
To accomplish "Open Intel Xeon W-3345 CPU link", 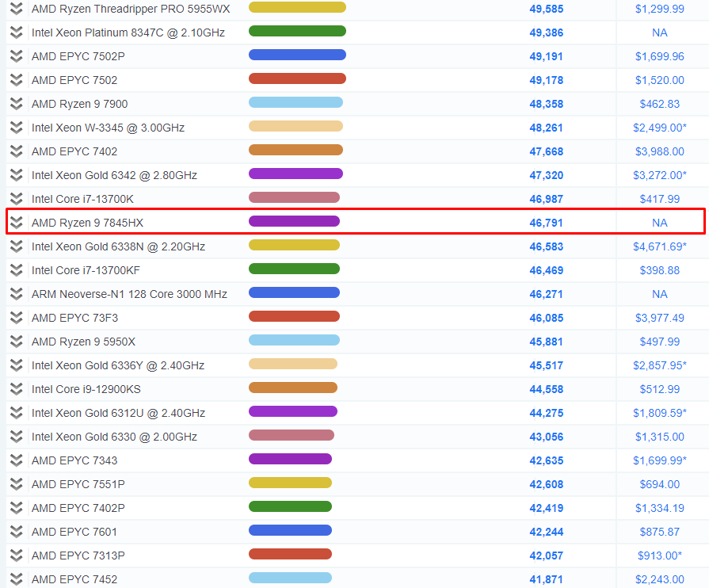I will click(x=108, y=128).
